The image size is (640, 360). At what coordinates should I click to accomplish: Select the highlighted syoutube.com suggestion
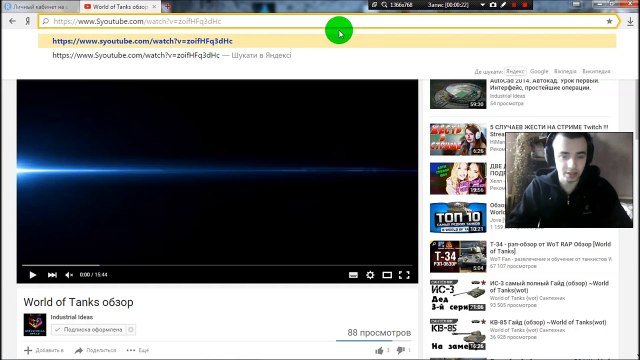(327, 41)
